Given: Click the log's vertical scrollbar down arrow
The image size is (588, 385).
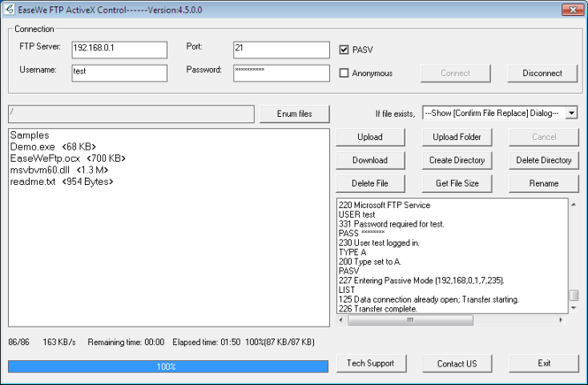Looking at the screenshot, I should coord(573,308).
